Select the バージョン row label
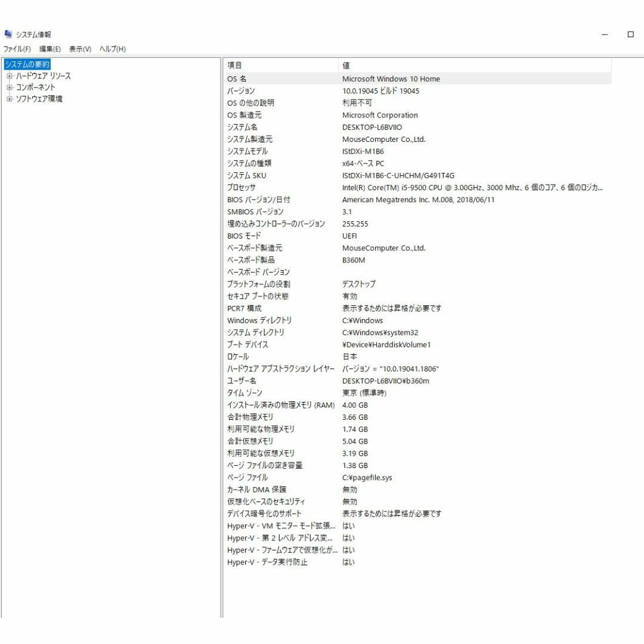The height and width of the screenshot is (644, 644). (241, 91)
